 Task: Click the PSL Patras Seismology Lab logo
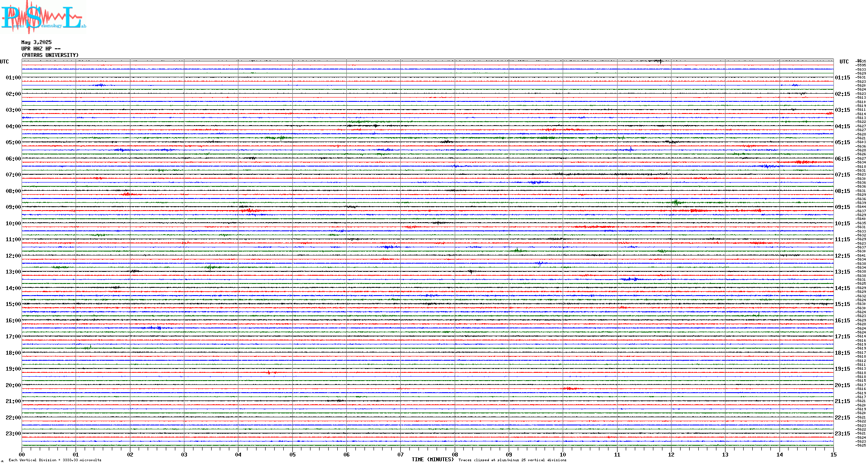click(x=43, y=17)
